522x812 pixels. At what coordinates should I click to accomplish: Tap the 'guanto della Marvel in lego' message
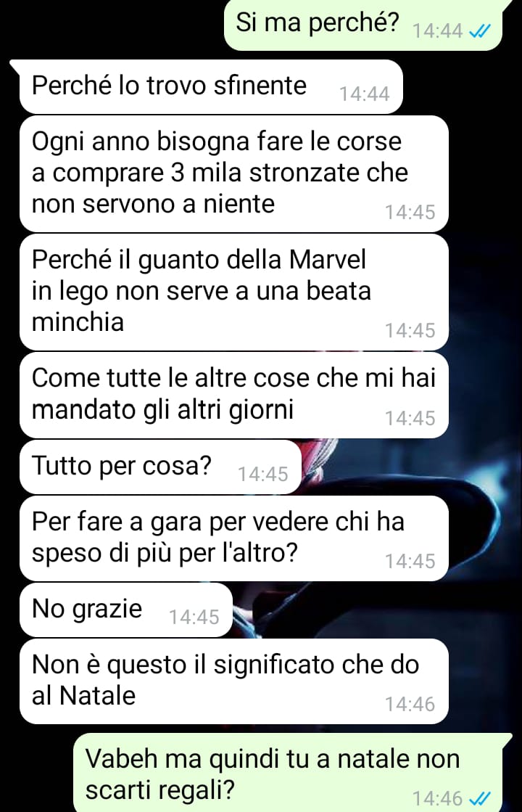point(234,292)
